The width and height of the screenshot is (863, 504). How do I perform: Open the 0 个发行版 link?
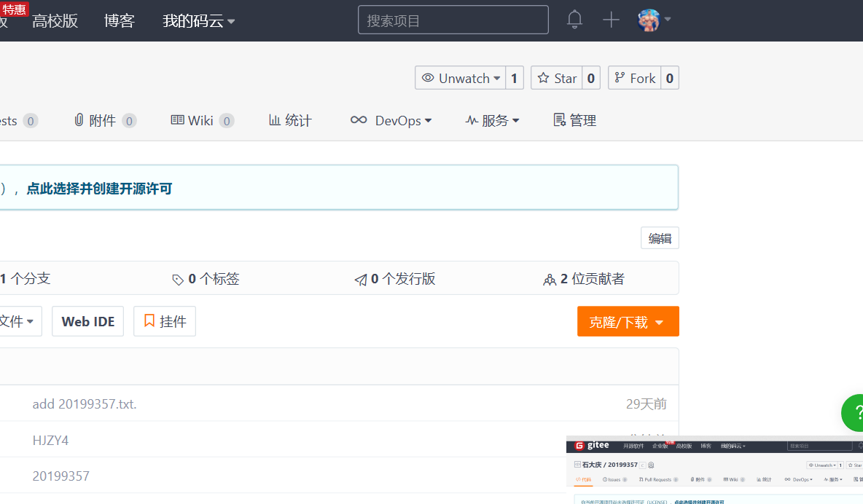[x=395, y=279]
